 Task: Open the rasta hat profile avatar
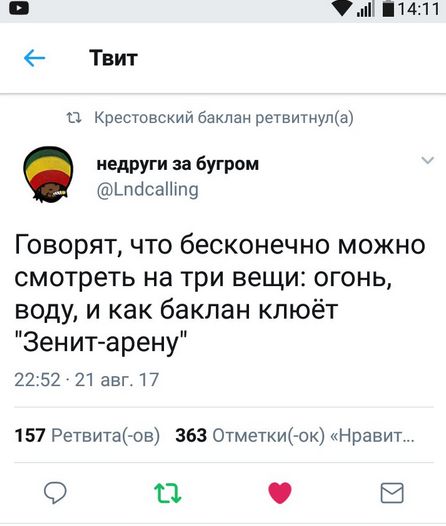[x=49, y=174]
